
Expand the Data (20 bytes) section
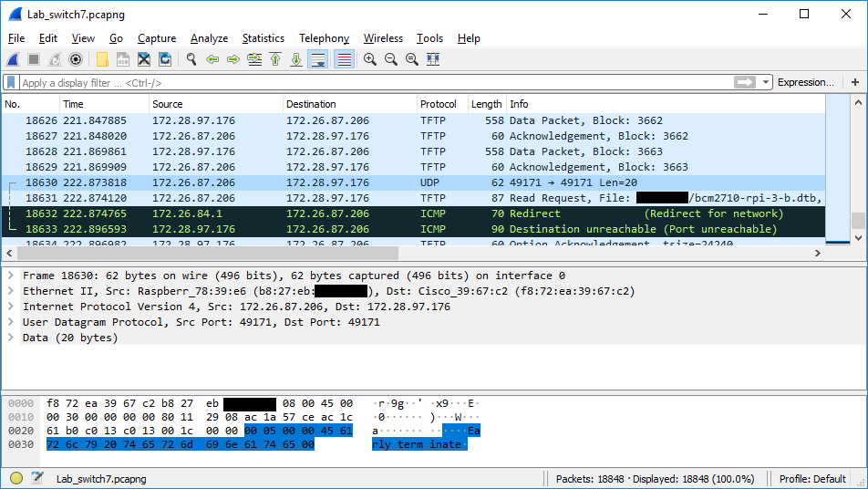click(11, 338)
